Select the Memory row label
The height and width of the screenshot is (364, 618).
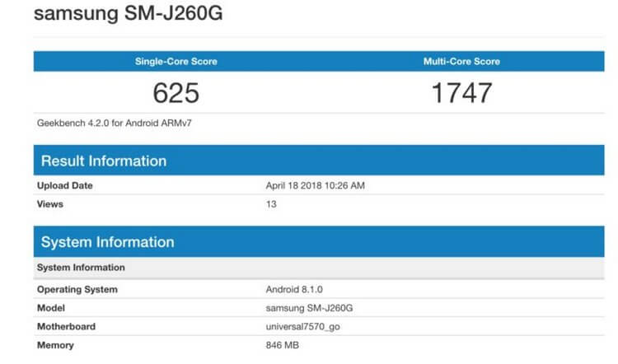55,346
